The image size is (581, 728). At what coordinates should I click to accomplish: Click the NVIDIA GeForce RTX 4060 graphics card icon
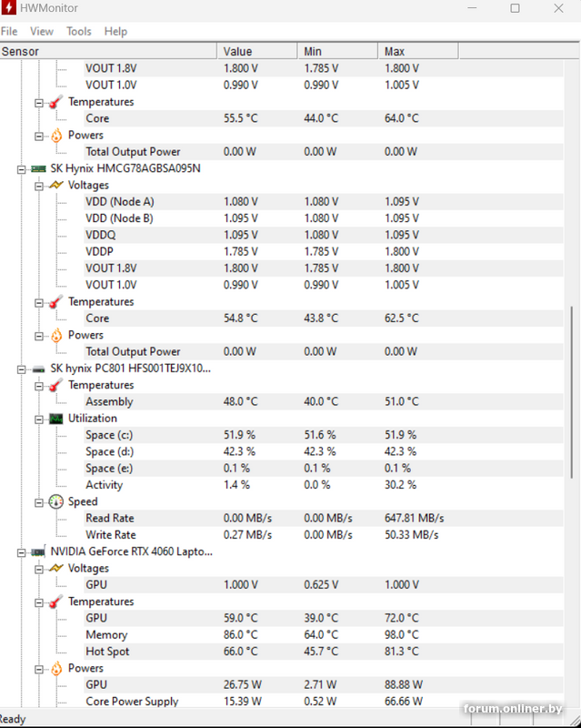pyautogui.click(x=38, y=551)
